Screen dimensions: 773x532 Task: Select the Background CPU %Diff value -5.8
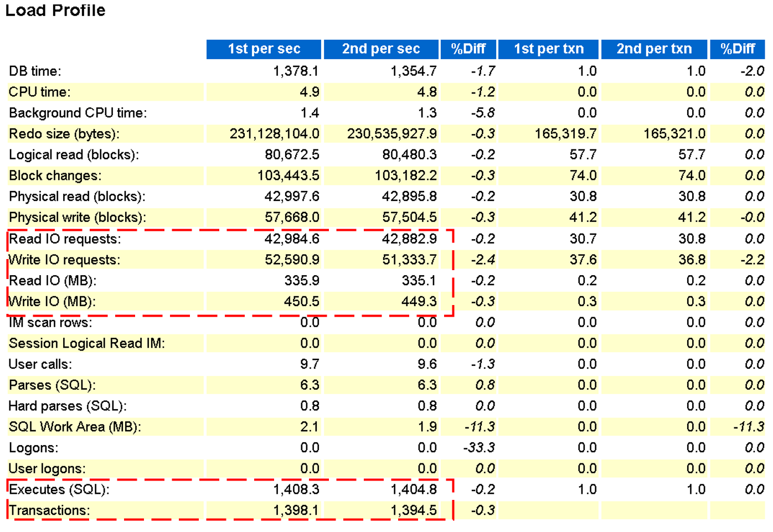point(482,113)
